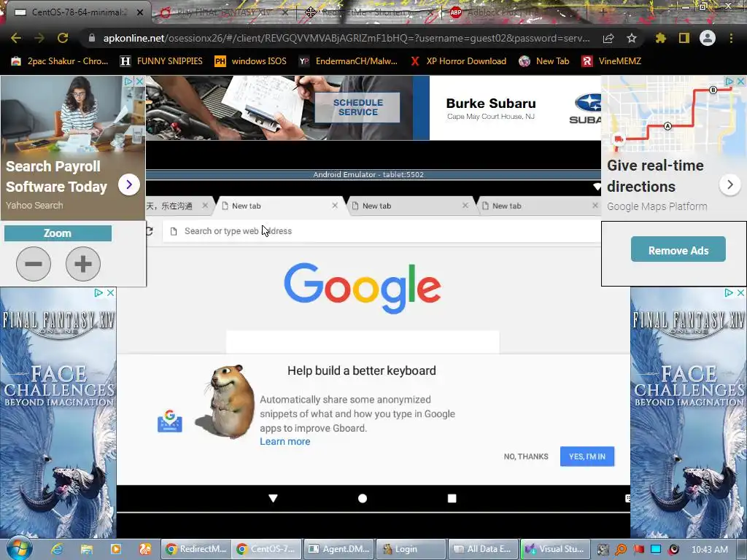Switch to CentOS-78-64-minimal Chrome tab
Viewport: 747px width, 560px height.
(x=79, y=12)
